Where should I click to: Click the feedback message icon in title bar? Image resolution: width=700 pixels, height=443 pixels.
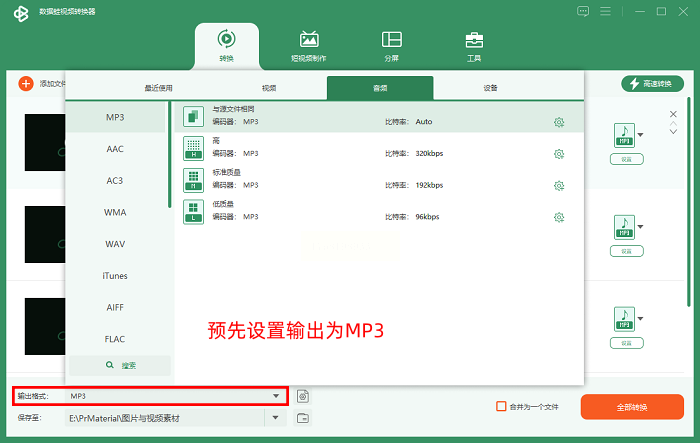click(583, 11)
